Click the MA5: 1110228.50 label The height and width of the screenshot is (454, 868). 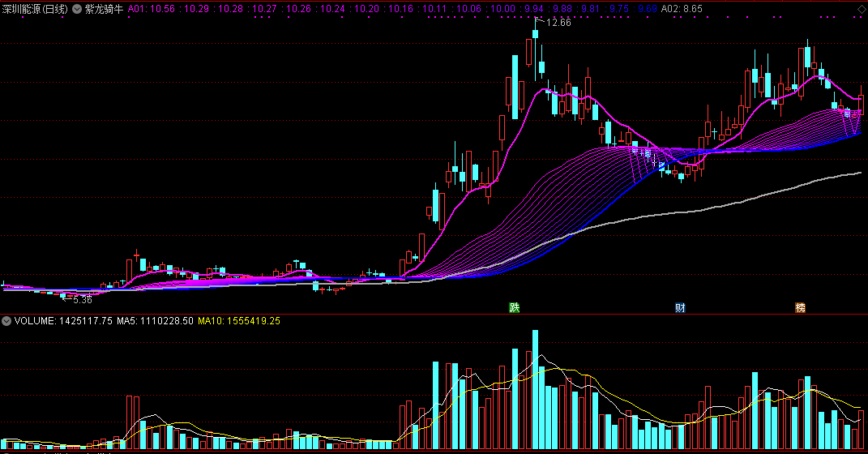155,320
